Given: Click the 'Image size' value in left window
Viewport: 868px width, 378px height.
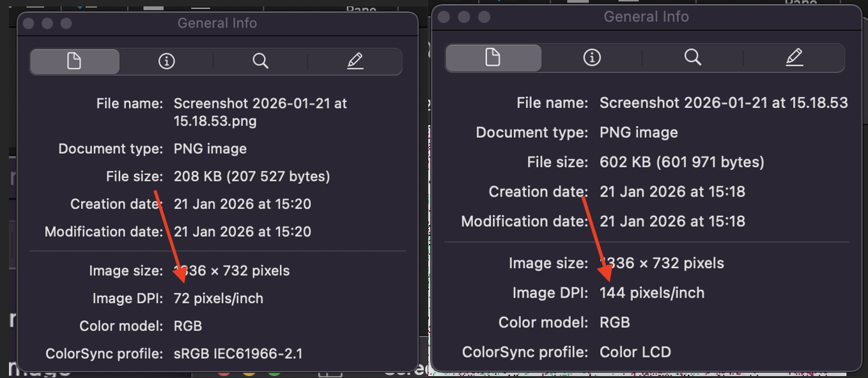Looking at the screenshot, I should [231, 271].
